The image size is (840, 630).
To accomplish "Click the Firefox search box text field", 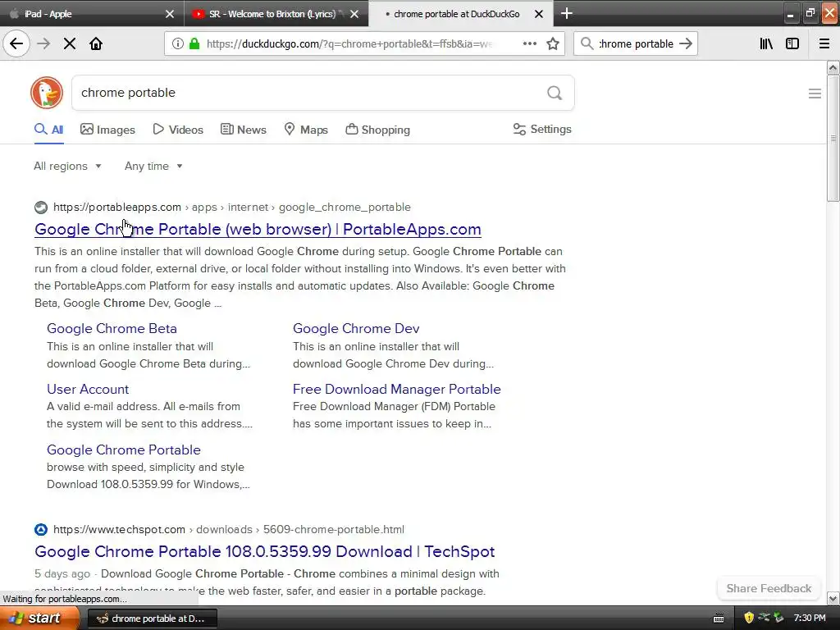I will tap(636, 44).
